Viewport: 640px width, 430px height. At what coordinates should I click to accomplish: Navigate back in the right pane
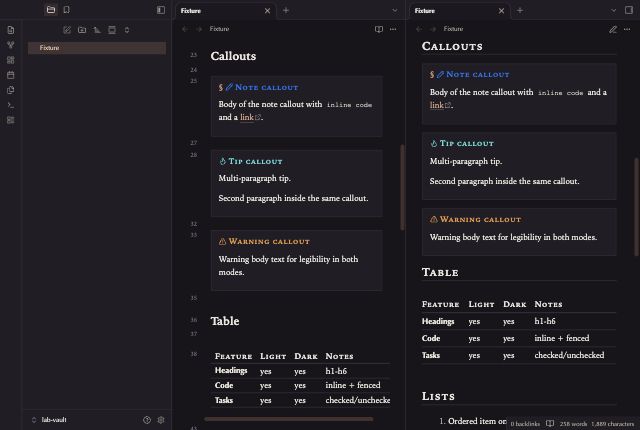[419, 29]
